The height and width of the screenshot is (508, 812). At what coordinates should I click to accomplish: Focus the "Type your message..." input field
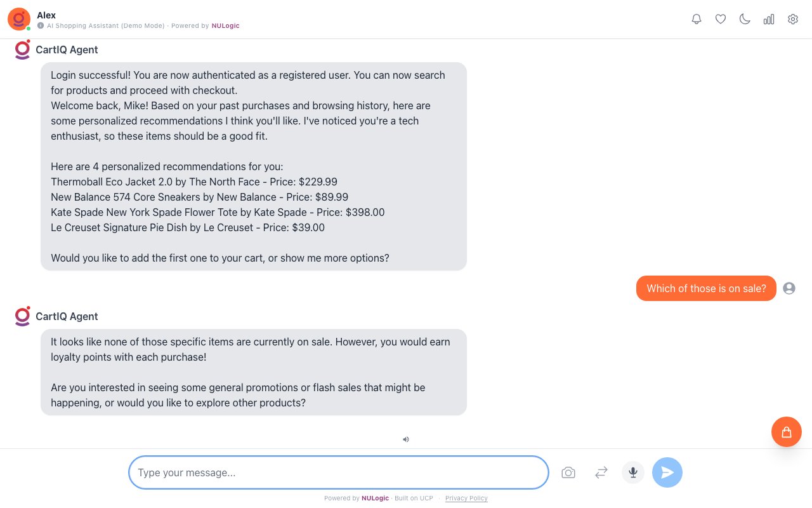[x=338, y=472]
